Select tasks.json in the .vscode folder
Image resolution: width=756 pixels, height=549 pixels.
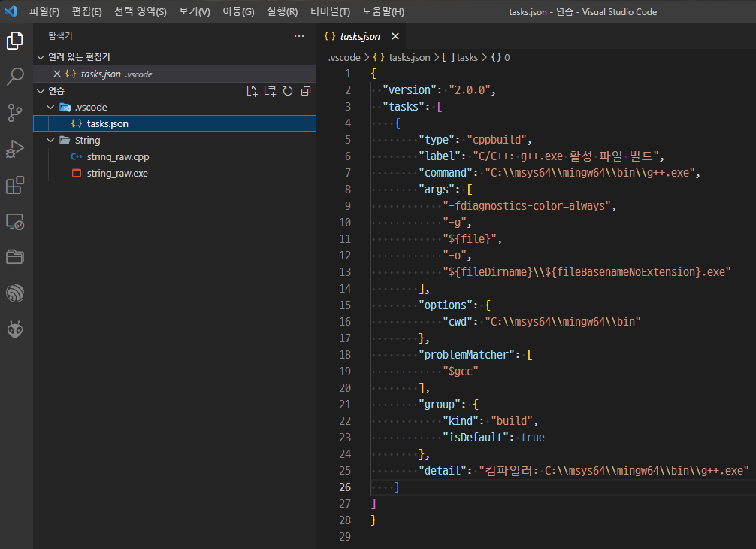click(174, 123)
